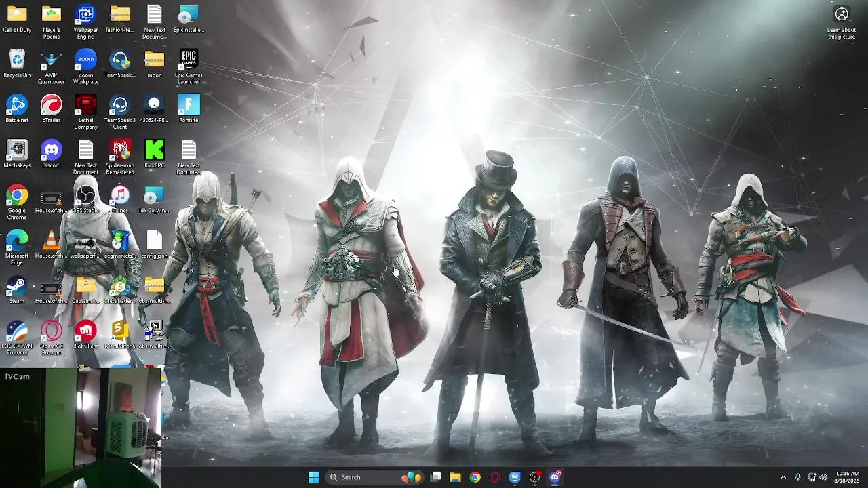The width and height of the screenshot is (868, 488).
Task: Launch TeamSpeak shortcut with truncated label
Action: 120,64
